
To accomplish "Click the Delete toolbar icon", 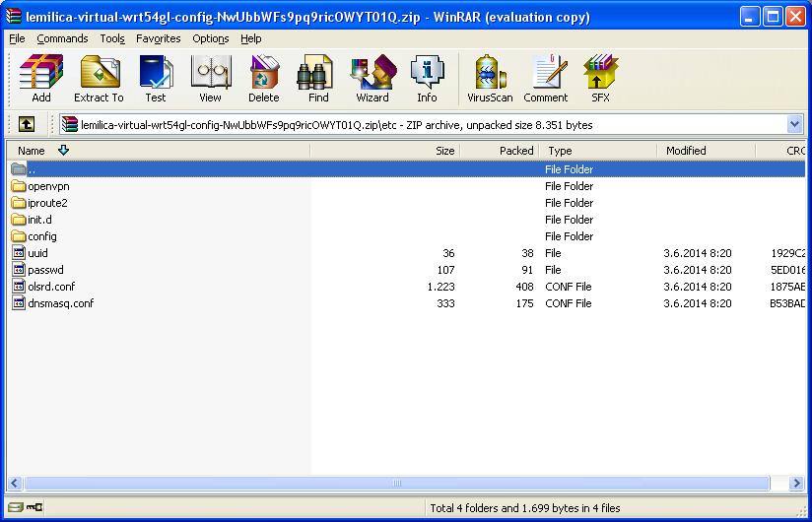I will coord(263,78).
